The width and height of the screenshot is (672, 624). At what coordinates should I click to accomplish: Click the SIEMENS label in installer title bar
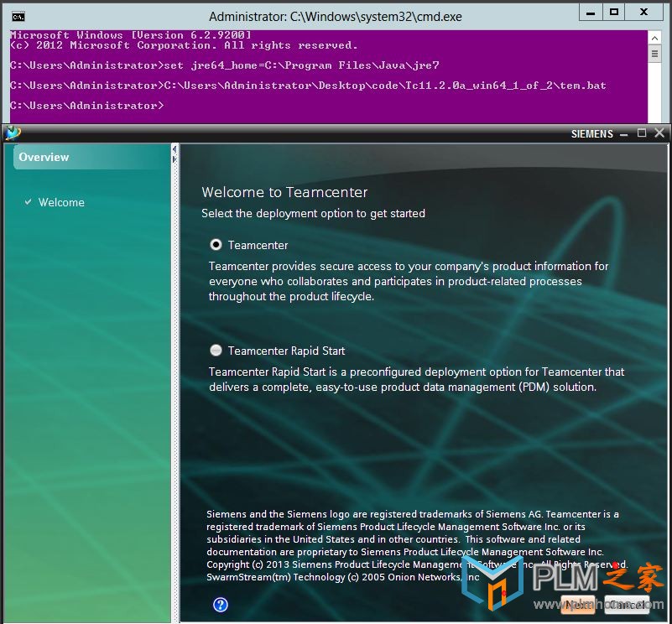(x=591, y=134)
